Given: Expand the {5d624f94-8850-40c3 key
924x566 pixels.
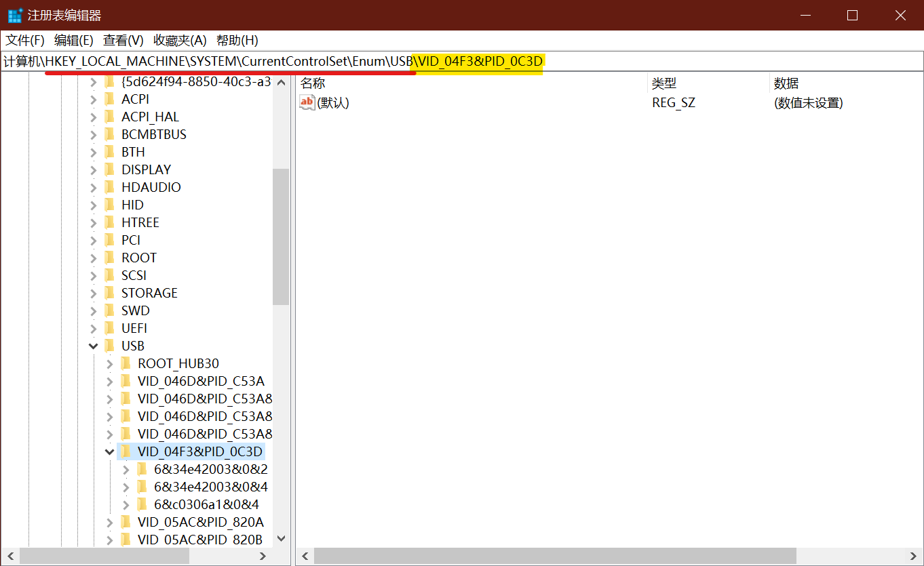Looking at the screenshot, I should pos(94,81).
